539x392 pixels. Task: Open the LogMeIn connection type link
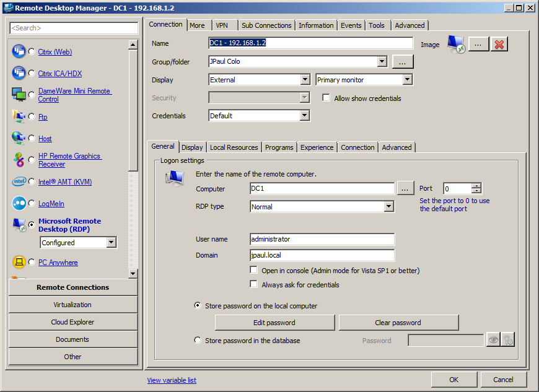pos(51,203)
